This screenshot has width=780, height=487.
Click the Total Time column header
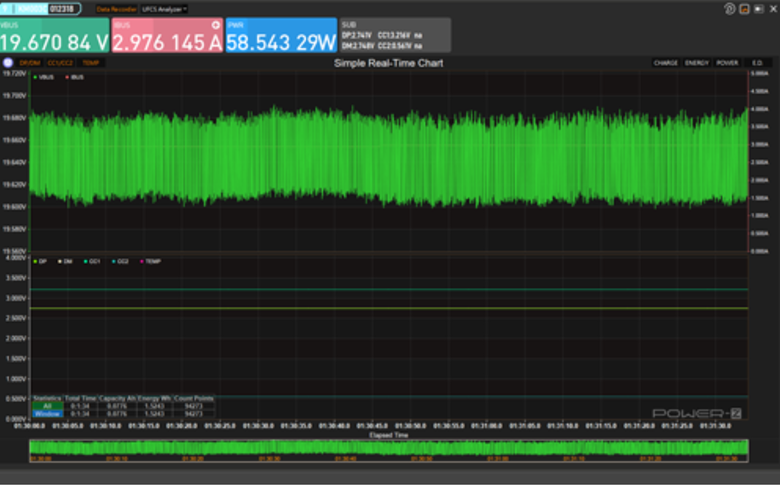tap(80, 398)
